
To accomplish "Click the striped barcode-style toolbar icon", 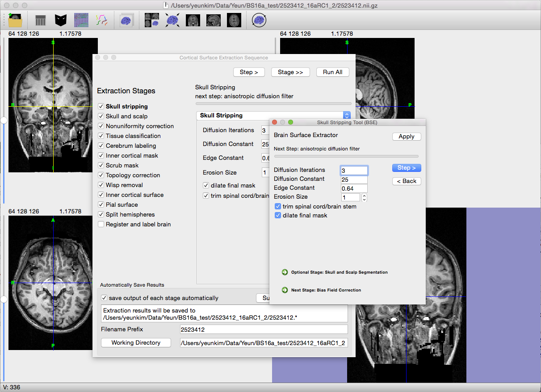I will pyautogui.click(x=41, y=20).
